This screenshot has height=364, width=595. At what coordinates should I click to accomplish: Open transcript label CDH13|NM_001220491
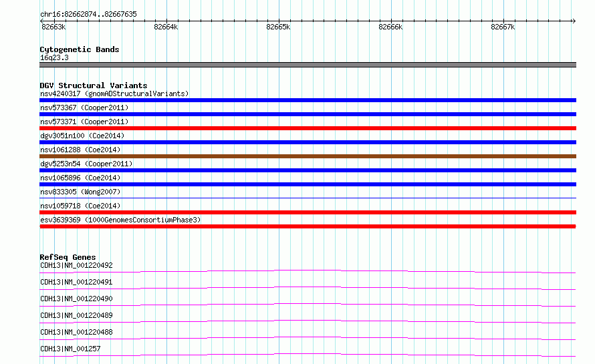click(x=76, y=282)
